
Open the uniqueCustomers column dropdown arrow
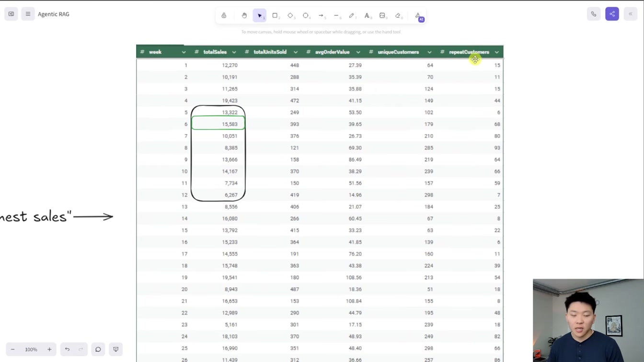[429, 52]
